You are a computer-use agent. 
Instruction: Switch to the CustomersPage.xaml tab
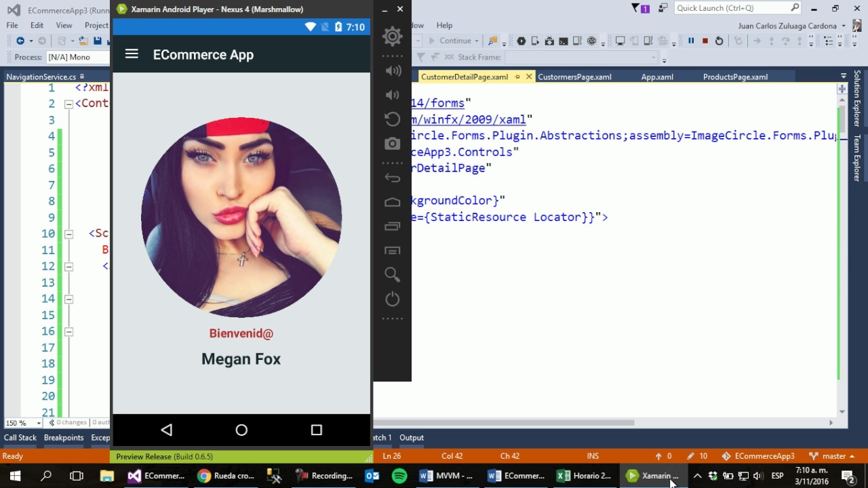click(x=574, y=77)
